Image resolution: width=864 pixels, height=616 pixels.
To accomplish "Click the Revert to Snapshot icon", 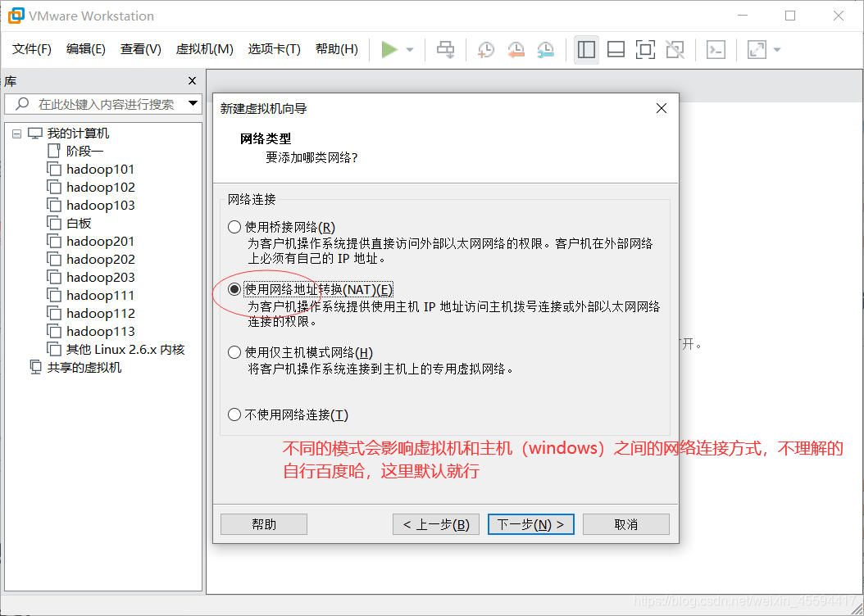I will click(516, 49).
